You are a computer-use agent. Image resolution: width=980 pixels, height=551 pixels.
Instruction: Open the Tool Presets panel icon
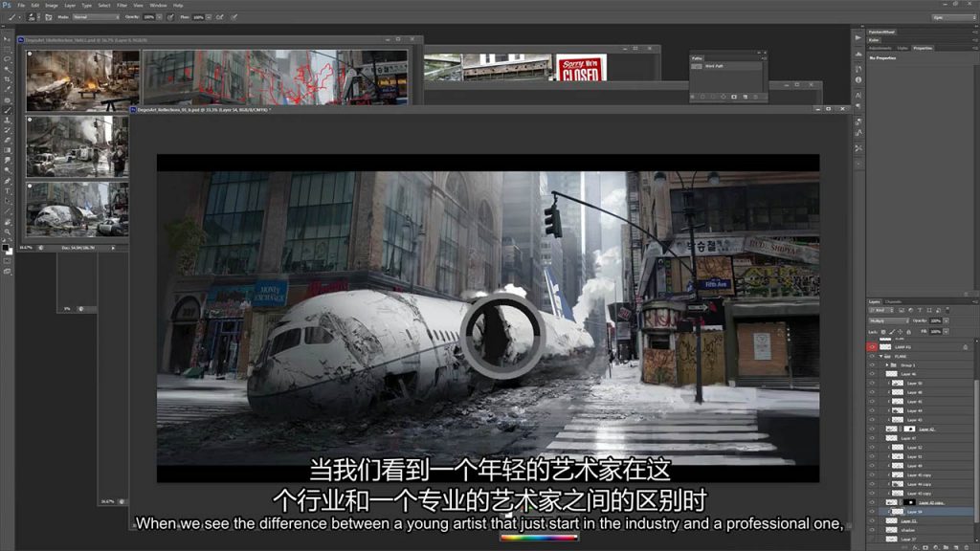tap(858, 148)
